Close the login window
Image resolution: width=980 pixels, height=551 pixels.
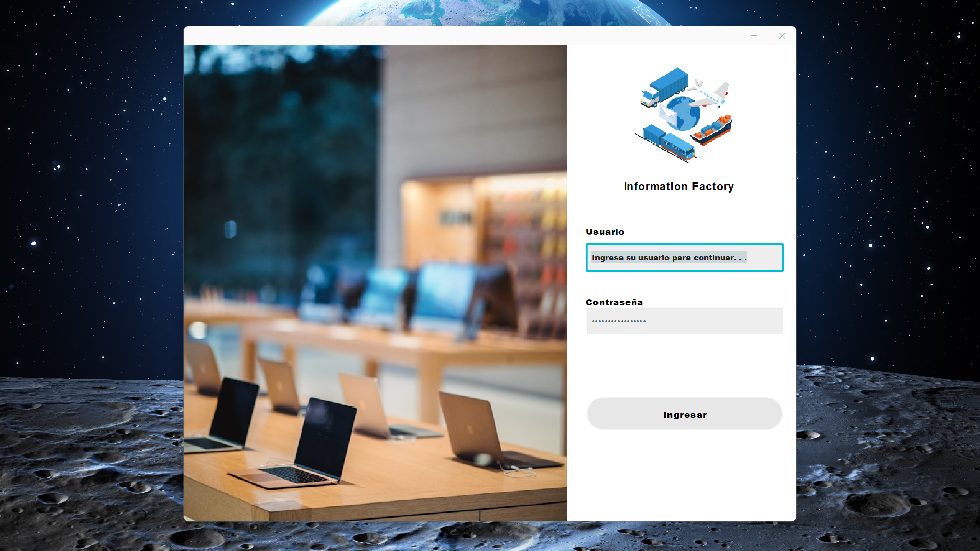(782, 36)
